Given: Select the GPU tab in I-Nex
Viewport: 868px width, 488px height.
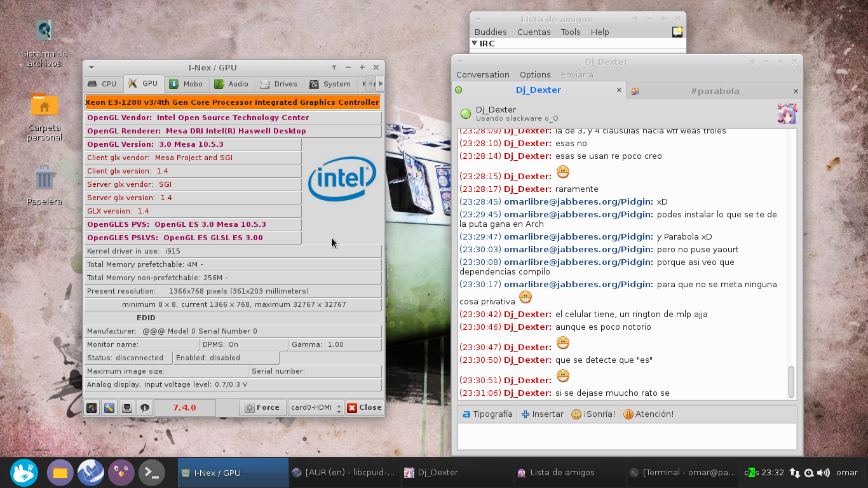Looking at the screenshot, I should 143,83.
